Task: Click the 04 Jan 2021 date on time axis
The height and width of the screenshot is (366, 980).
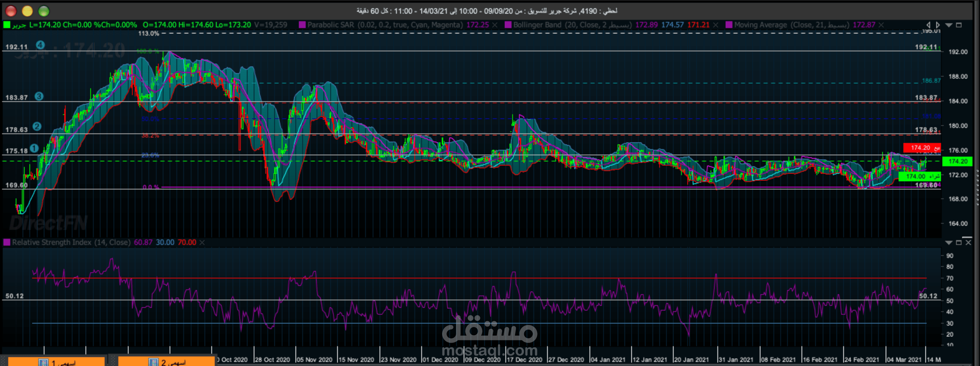Action: click(x=608, y=360)
